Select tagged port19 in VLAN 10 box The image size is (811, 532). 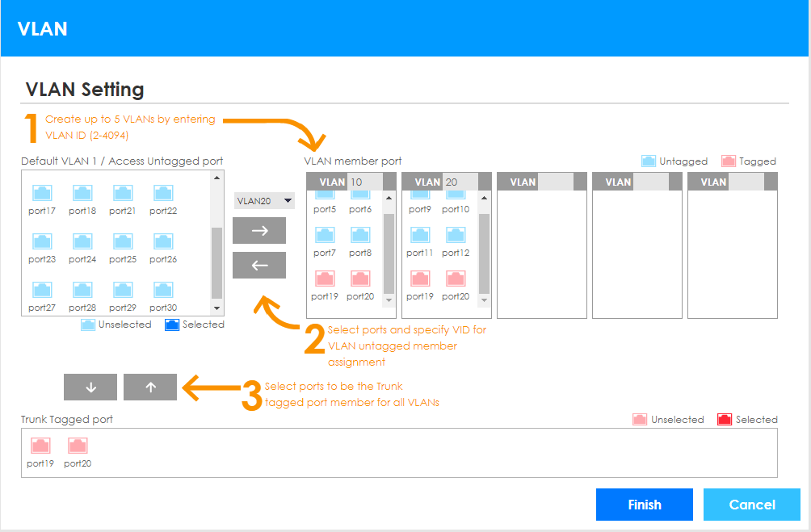pyautogui.click(x=325, y=279)
